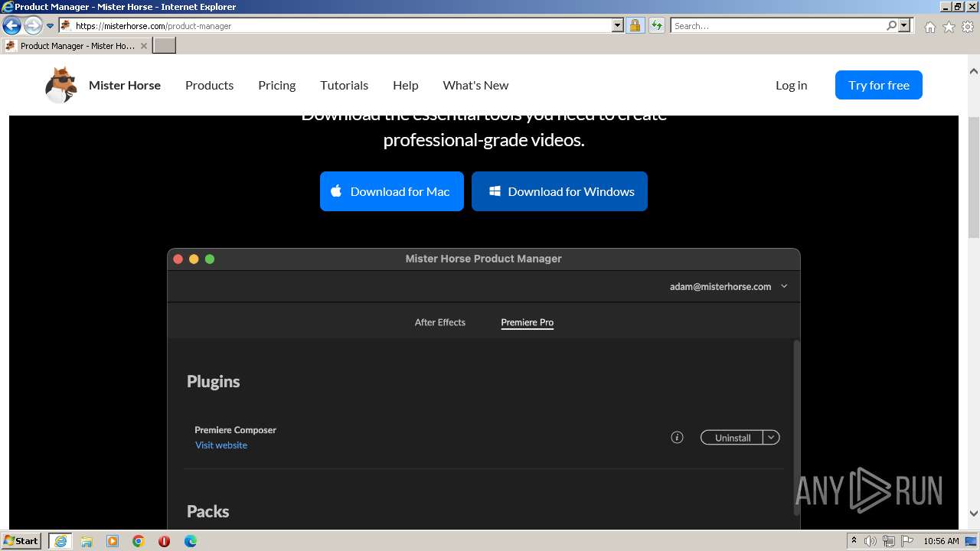Click the Try for free button
This screenshot has width=980, height=551.
coord(878,85)
